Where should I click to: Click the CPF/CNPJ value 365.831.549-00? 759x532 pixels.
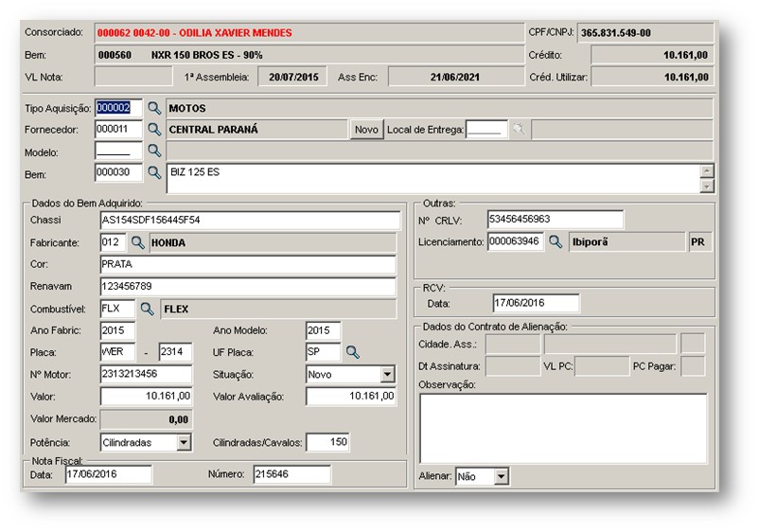click(616, 33)
